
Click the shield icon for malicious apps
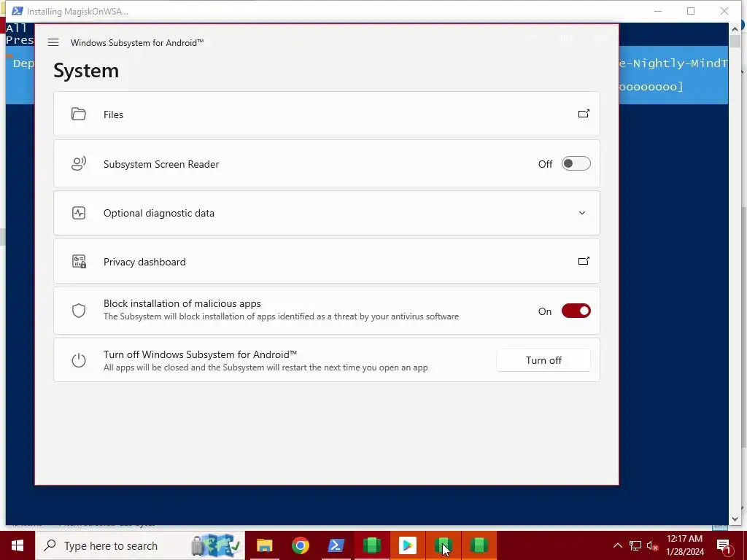(79, 311)
